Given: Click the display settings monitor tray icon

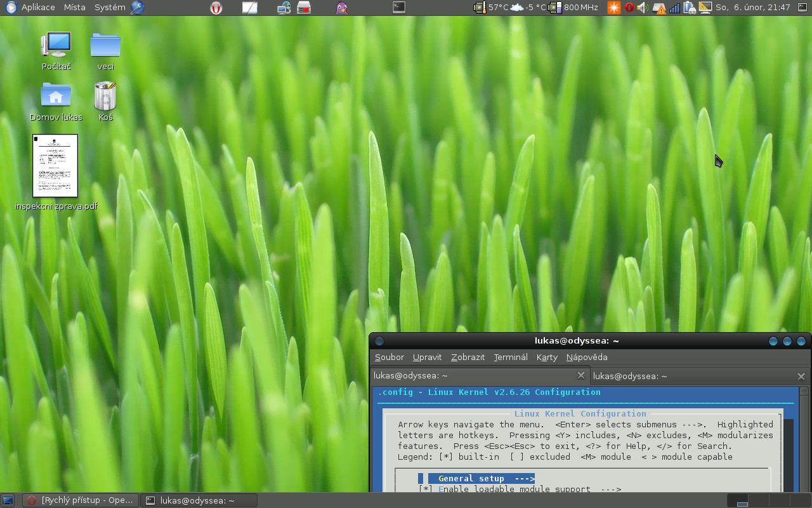Looking at the screenshot, I should coord(705,8).
